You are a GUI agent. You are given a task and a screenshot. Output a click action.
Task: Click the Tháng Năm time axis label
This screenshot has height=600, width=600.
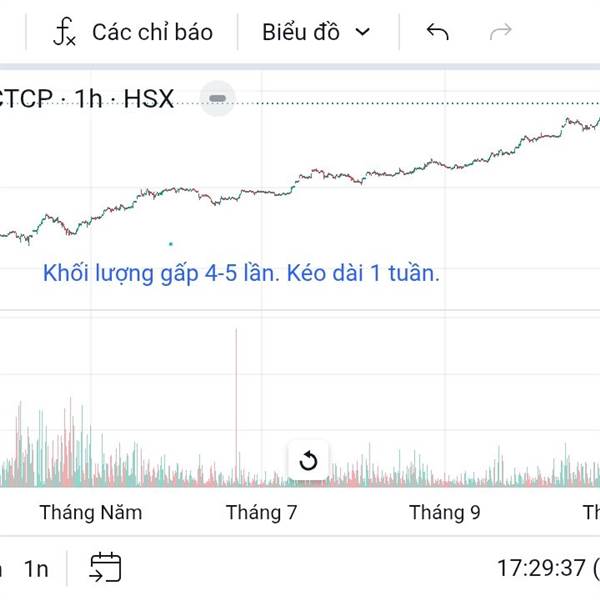point(91,513)
